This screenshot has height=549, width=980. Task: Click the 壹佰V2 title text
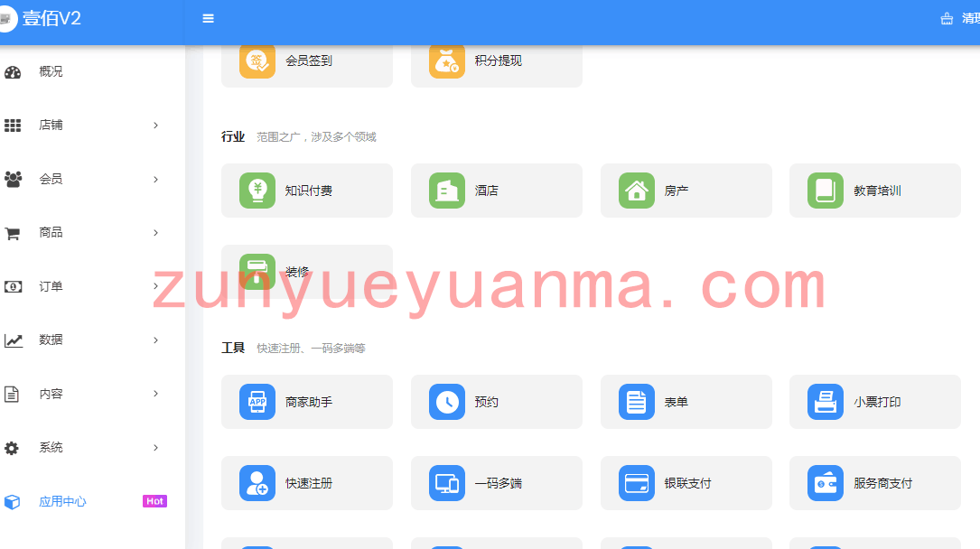click(51, 18)
